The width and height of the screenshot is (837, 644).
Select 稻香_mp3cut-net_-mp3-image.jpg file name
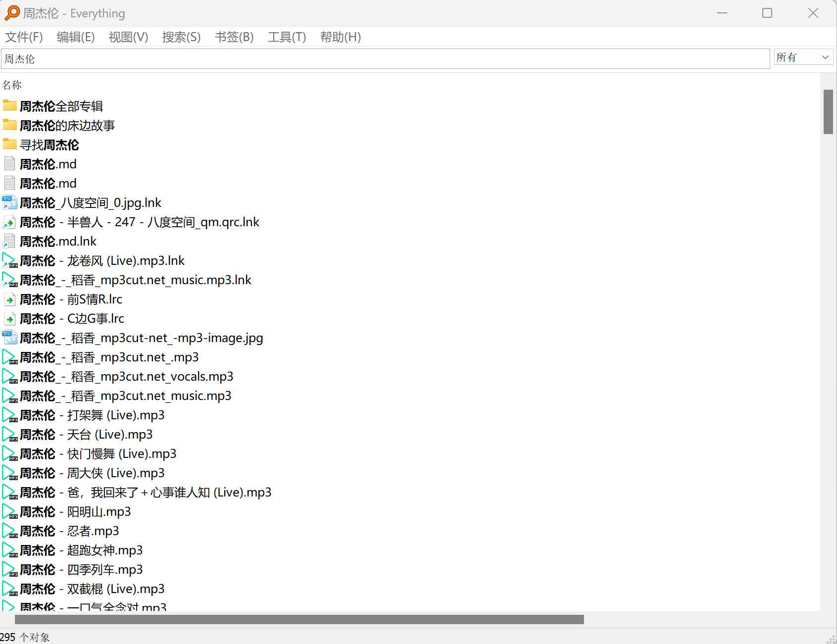click(x=142, y=338)
